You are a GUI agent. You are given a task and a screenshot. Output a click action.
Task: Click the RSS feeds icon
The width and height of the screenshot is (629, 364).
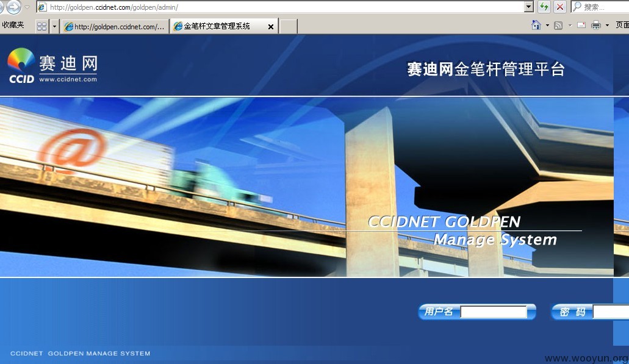pos(558,26)
